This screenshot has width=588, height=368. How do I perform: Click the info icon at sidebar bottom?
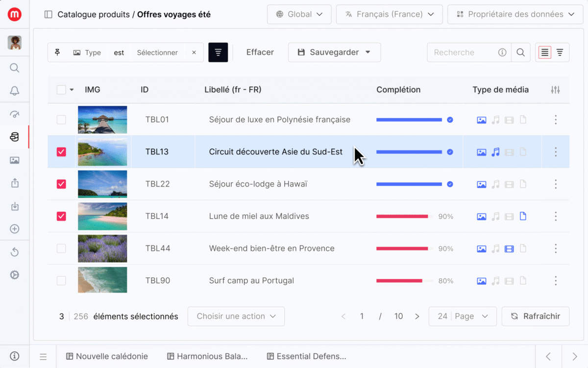tap(15, 356)
